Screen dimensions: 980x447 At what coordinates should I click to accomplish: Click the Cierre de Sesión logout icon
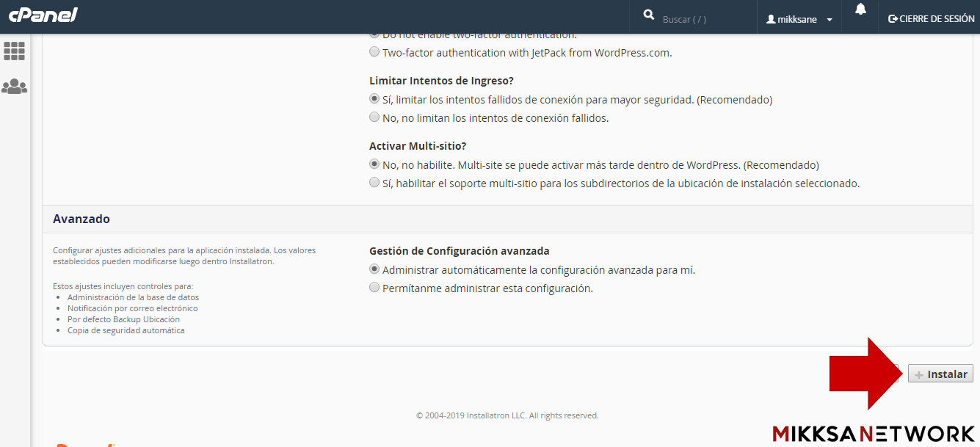coord(893,19)
